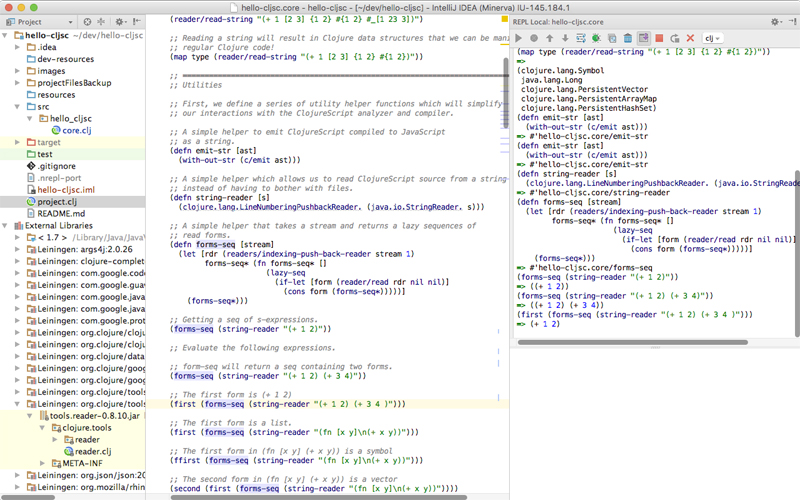Screen dimensions: 800x500
Task: Expand the images folder arrow
Action: tap(17, 71)
